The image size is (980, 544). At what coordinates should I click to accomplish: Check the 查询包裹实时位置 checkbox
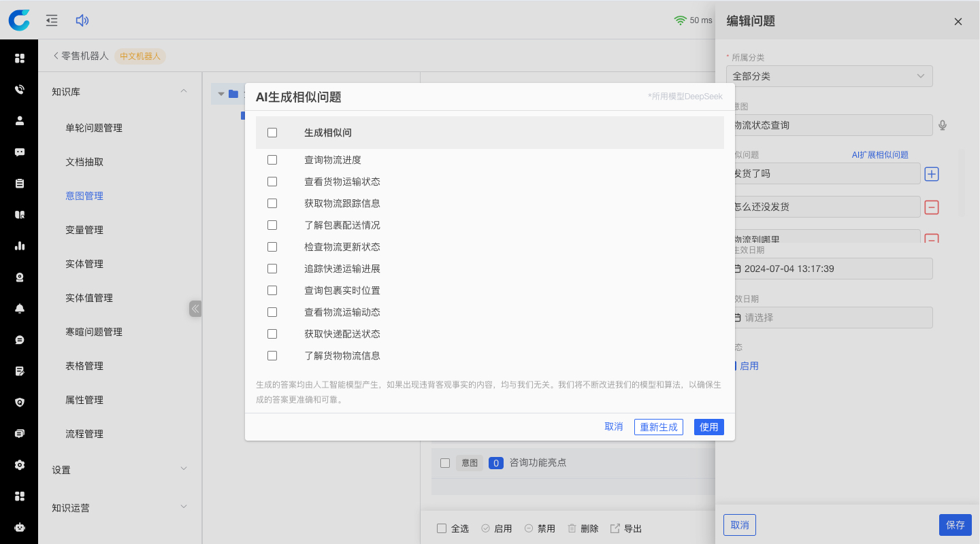[x=272, y=290]
